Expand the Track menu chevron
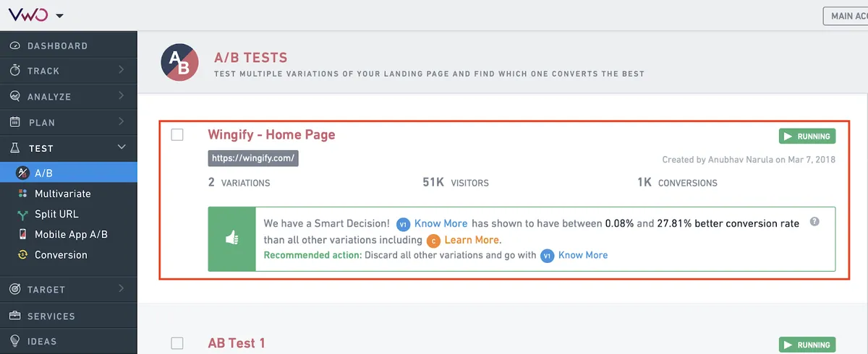Screen dimensions: 868x354 pyautogui.click(x=121, y=70)
